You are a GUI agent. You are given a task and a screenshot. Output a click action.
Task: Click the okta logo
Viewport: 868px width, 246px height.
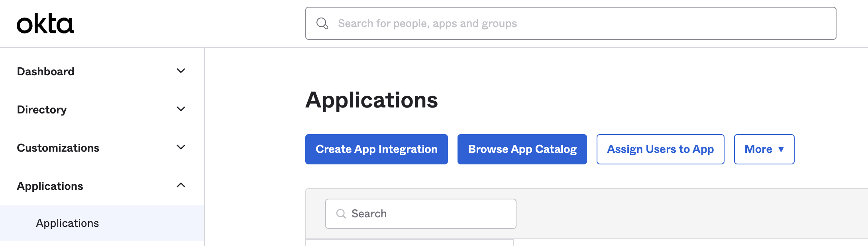[x=46, y=23]
